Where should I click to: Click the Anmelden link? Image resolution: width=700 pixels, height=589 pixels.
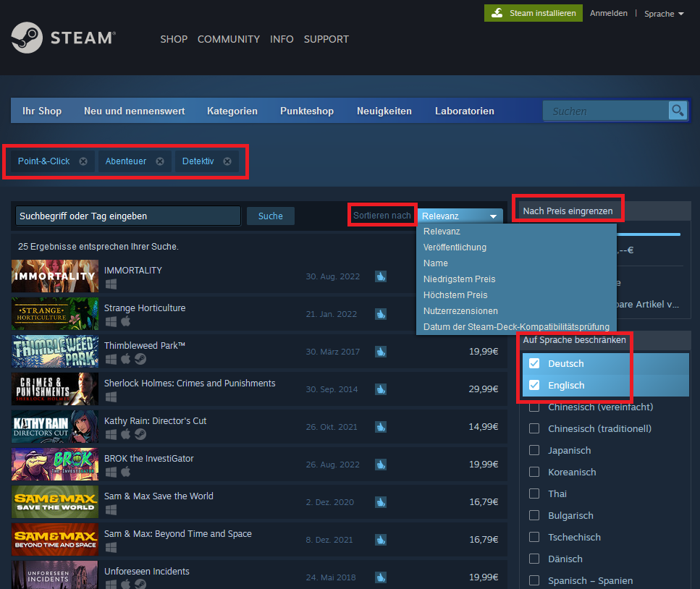click(x=609, y=13)
